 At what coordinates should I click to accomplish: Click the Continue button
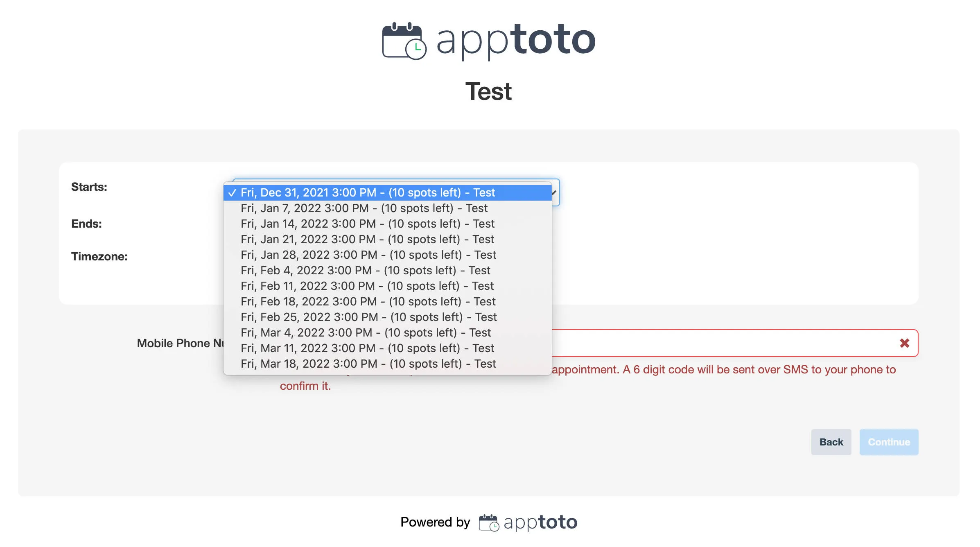point(889,442)
